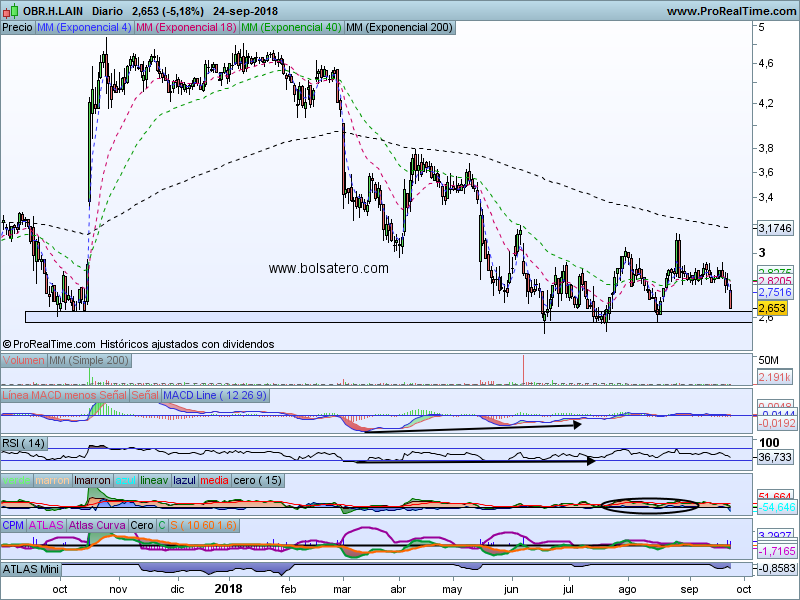This screenshot has width=800, height=600.
Task: Click the MM (Exponencial 200) label
Action: point(398,28)
